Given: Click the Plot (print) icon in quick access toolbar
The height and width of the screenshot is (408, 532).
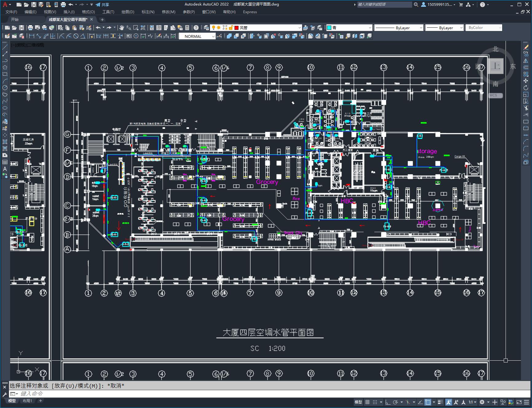Looking at the screenshot, I should [x=63, y=5].
